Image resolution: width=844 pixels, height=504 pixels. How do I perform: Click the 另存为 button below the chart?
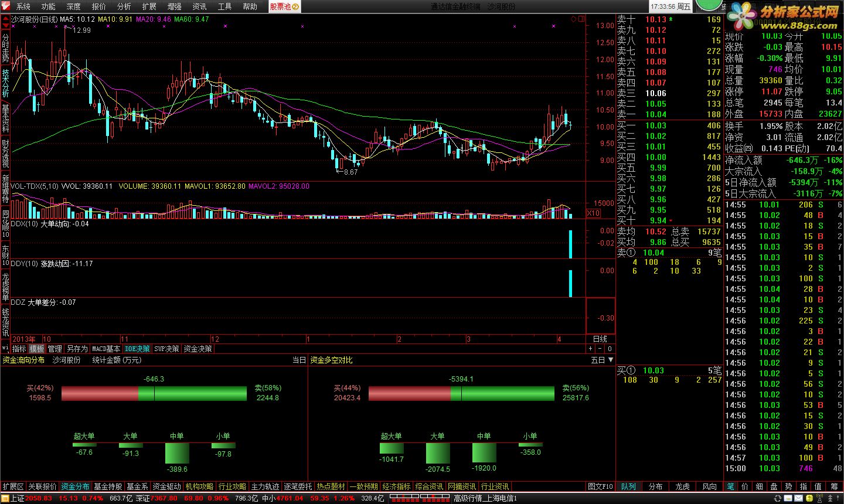[77, 349]
